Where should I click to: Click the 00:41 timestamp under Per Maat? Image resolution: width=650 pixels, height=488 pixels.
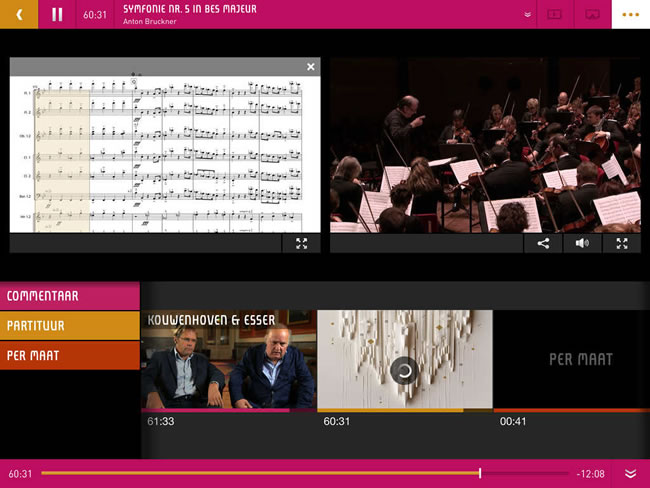[x=513, y=421]
